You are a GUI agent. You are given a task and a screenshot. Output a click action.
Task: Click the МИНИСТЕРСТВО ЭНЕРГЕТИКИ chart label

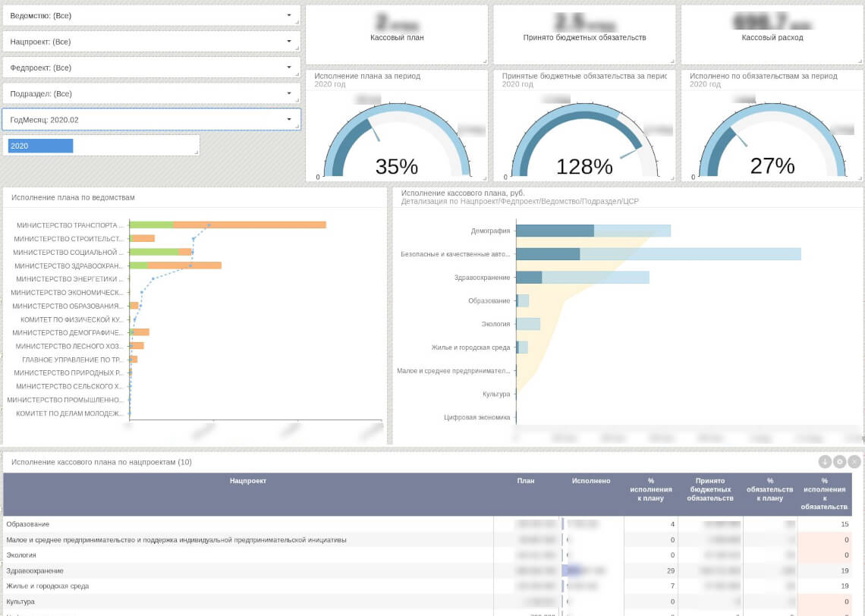click(x=70, y=279)
